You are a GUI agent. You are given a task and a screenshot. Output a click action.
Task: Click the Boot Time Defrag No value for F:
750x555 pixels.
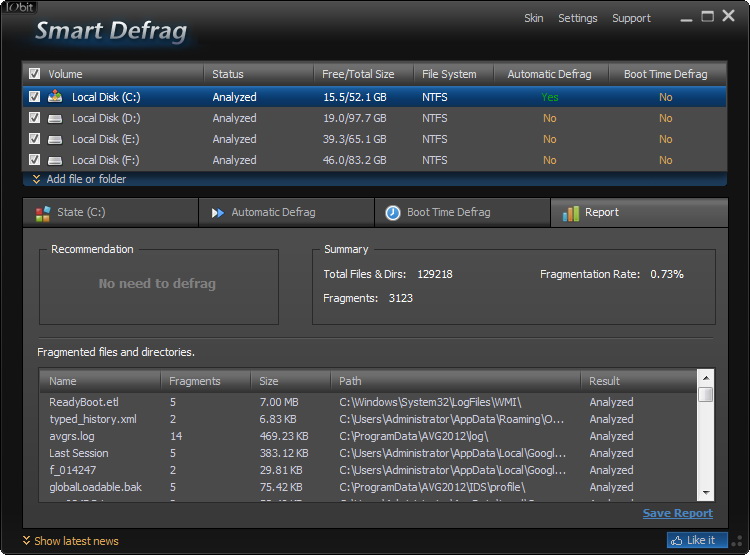[x=666, y=160]
